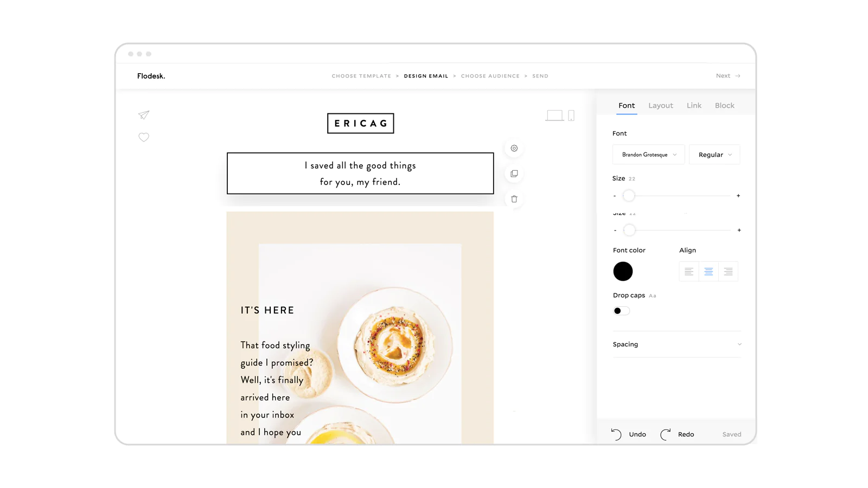Click the 'I saved all the good things' text block

[360, 174]
